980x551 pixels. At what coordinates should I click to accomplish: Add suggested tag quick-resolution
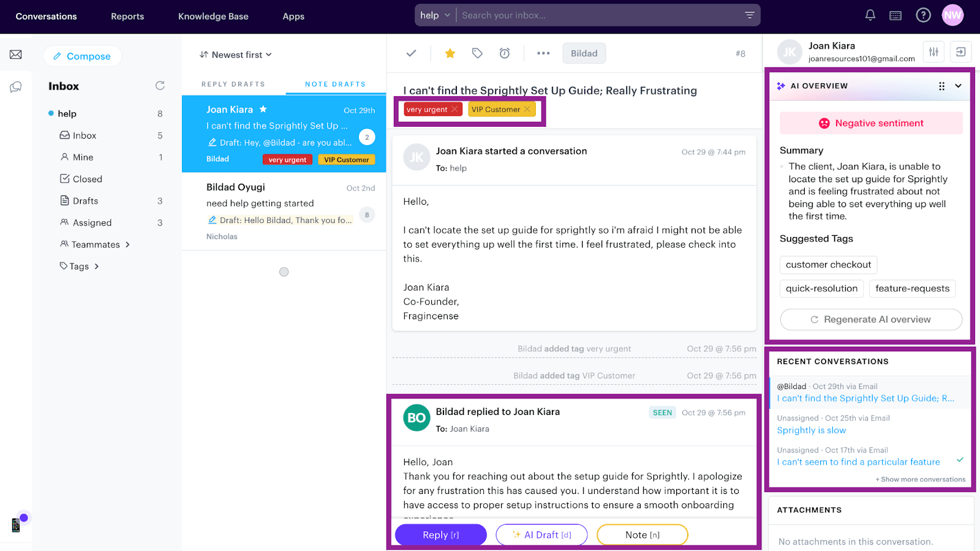coord(821,289)
